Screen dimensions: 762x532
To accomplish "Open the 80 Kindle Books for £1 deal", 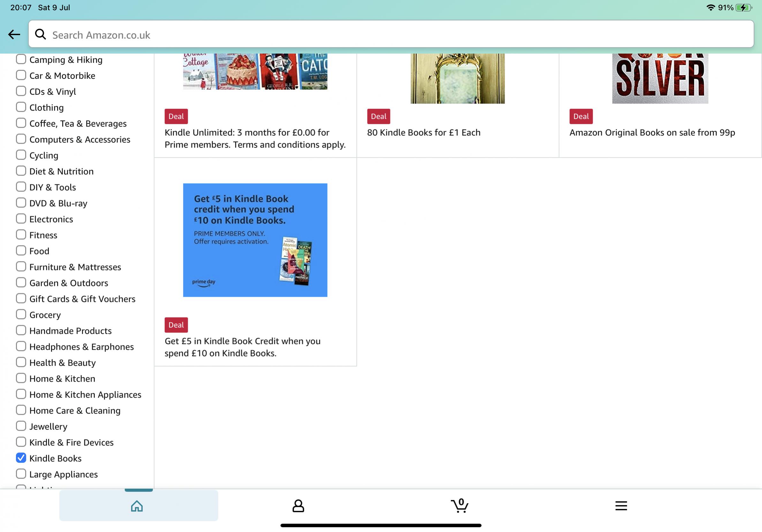I will tap(424, 133).
